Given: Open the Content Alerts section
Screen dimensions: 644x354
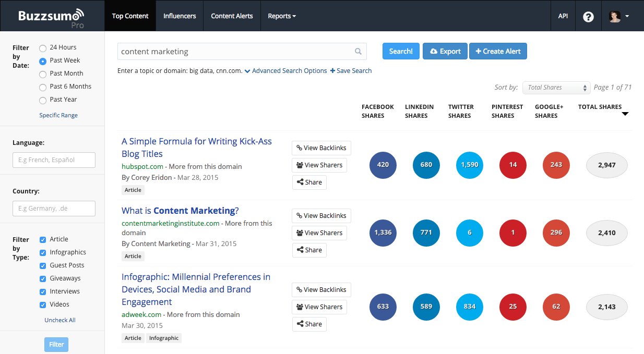Looking at the screenshot, I should coord(232,16).
